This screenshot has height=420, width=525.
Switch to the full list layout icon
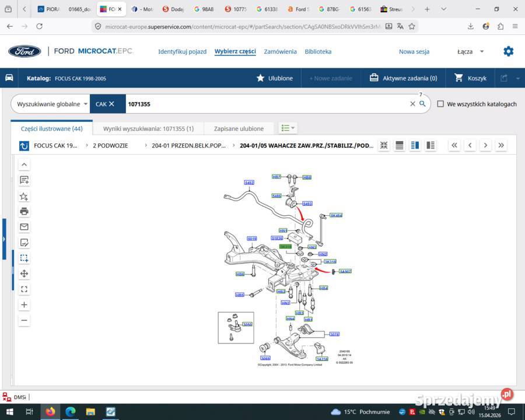point(399,145)
